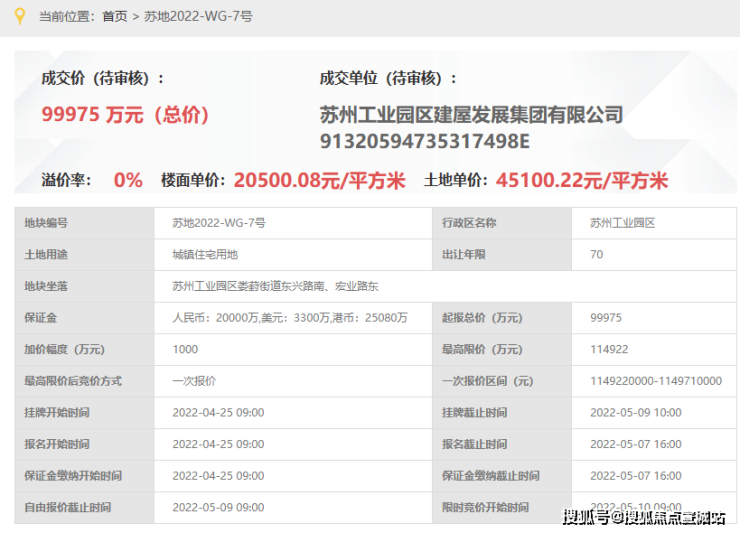
Task: Click the 最高限价后竞价方式 label cell
Action: point(84,381)
